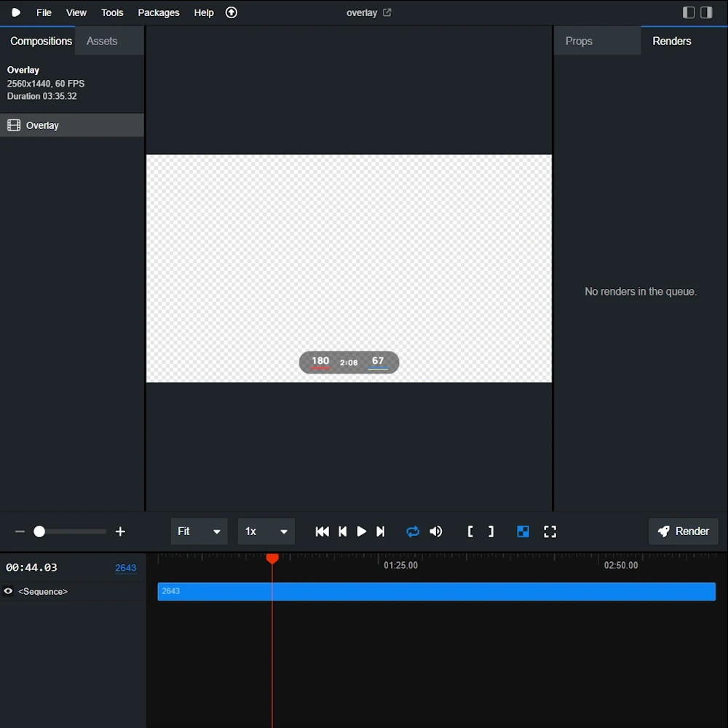Click the 02:50.00 mark on timeline ruler
The image size is (728, 728).
pos(621,565)
